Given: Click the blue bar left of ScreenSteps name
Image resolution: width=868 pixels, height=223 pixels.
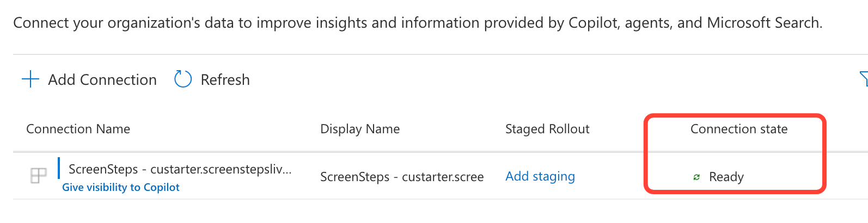Looking at the screenshot, I should [x=59, y=169].
